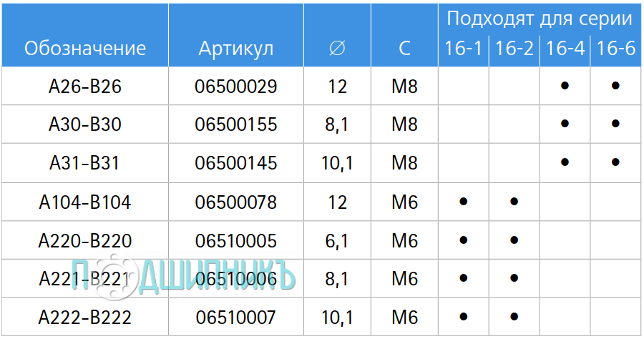The width and height of the screenshot is (644, 339).
Task: Click the M8 cell in row A31-B31
Action: point(404,163)
